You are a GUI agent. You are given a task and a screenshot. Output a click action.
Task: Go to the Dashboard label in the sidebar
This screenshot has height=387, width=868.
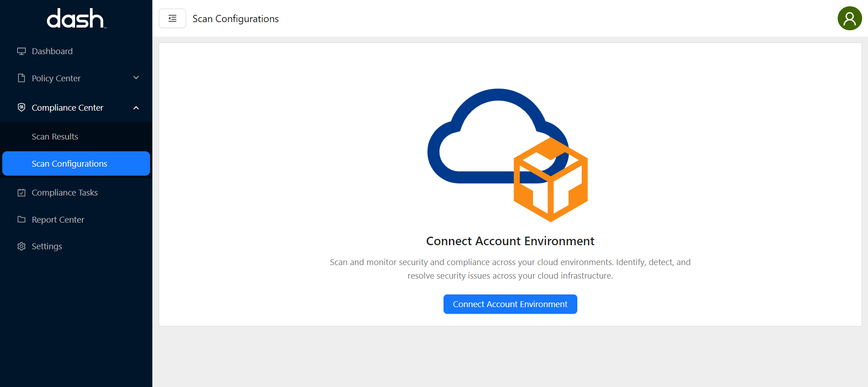(x=52, y=51)
